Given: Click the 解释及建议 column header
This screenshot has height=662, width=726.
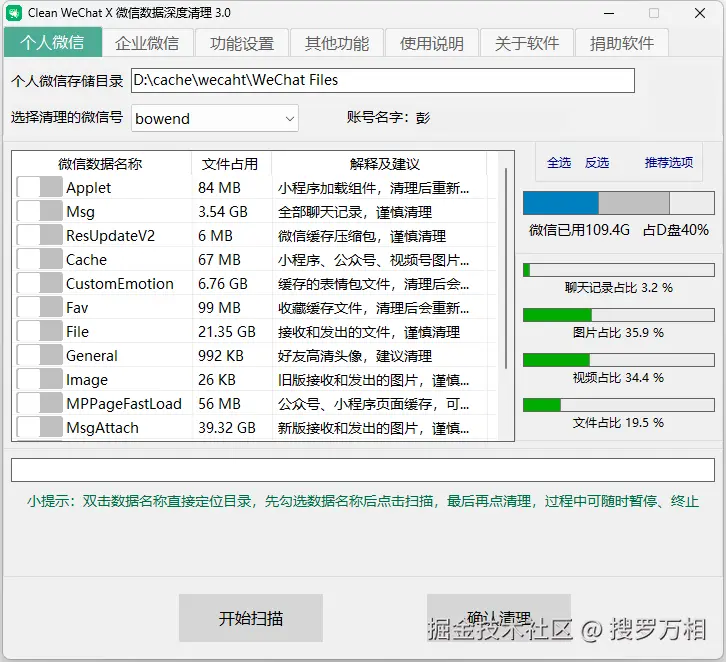Looking at the screenshot, I should pyautogui.click(x=384, y=164).
